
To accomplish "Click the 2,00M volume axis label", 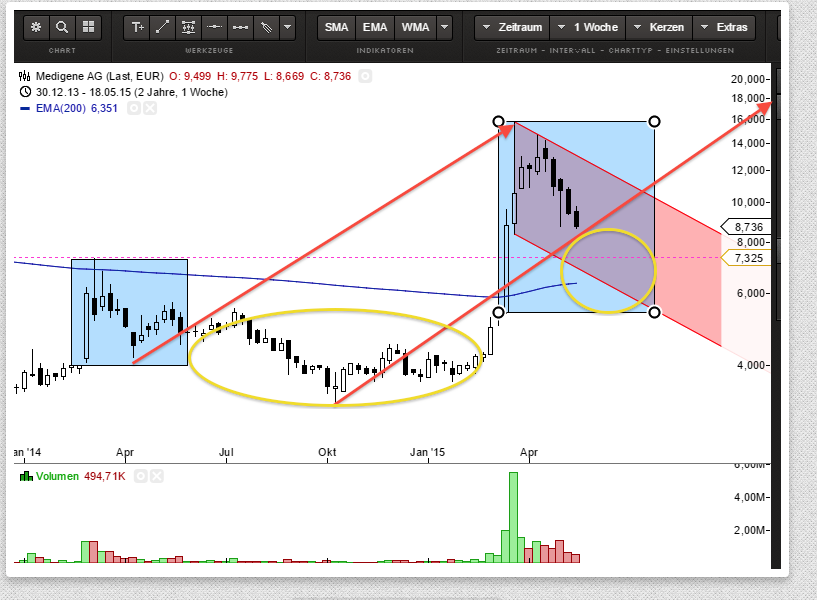I will pyautogui.click(x=749, y=530).
